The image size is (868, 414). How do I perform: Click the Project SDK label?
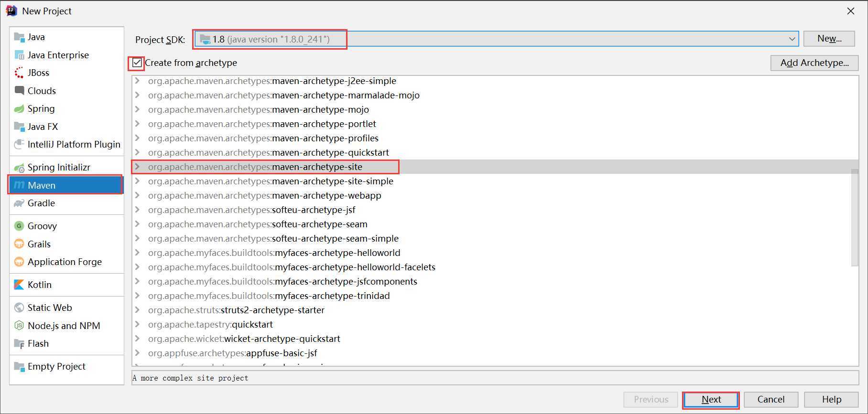(160, 40)
